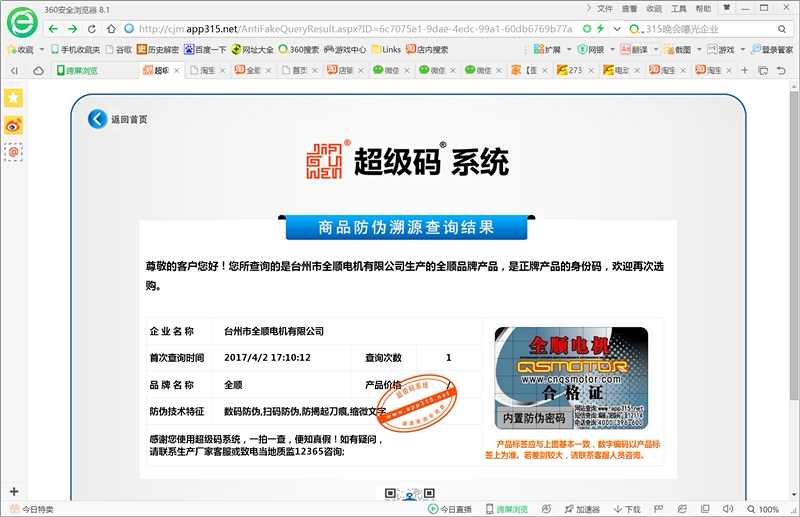The height and width of the screenshot is (517, 800).
Task: Click the speaker mute icon in the status bar
Action: (728, 509)
